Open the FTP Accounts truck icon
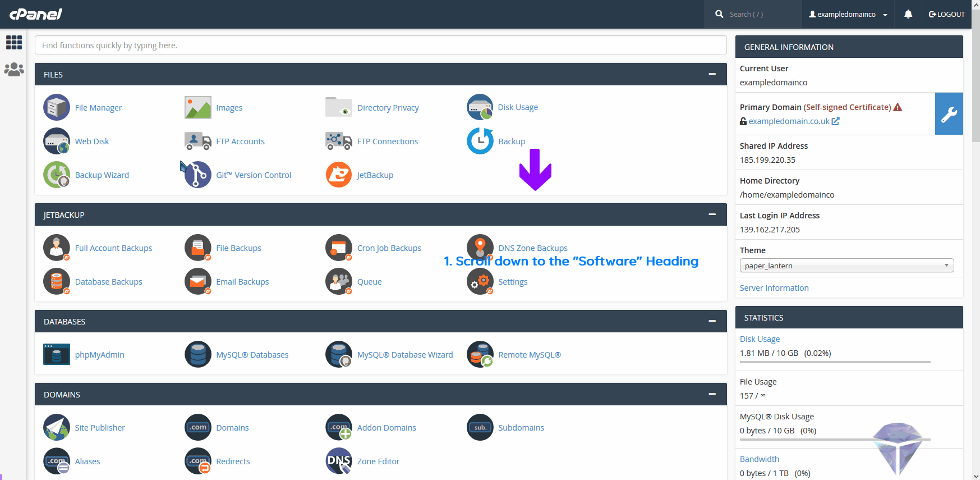Image resolution: width=980 pixels, height=480 pixels. (x=198, y=141)
